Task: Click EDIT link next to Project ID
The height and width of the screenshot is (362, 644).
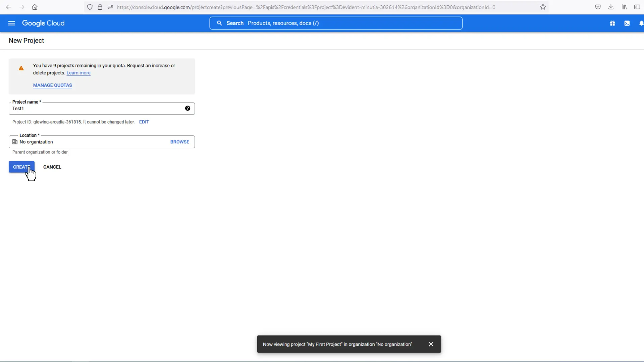Action: pyautogui.click(x=144, y=122)
